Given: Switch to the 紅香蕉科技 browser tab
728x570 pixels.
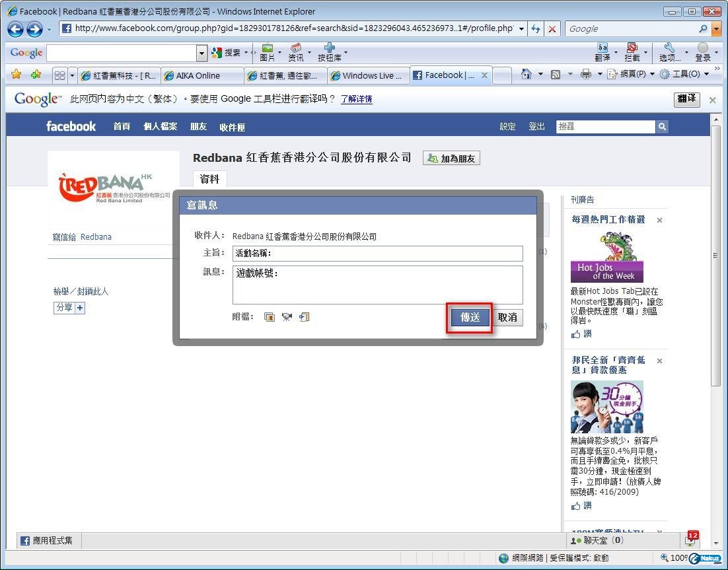Looking at the screenshot, I should (x=119, y=76).
